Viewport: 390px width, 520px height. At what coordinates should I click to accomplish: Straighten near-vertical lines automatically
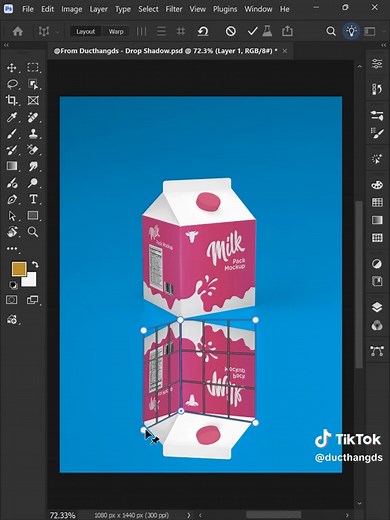[x=141, y=31]
